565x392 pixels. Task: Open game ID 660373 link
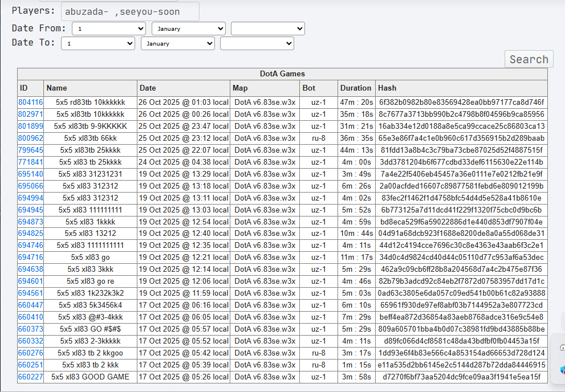(x=31, y=329)
